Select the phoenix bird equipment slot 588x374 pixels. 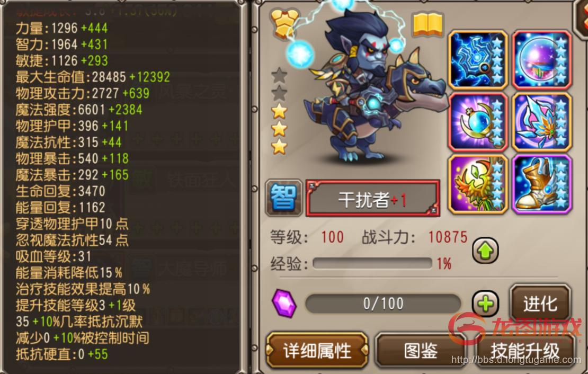478,184
